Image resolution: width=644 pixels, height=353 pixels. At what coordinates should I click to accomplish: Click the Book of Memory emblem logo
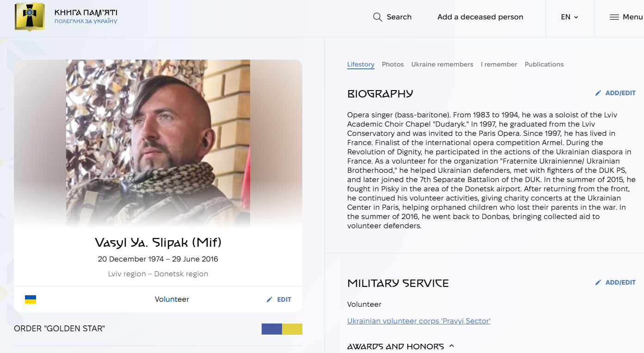point(30,17)
